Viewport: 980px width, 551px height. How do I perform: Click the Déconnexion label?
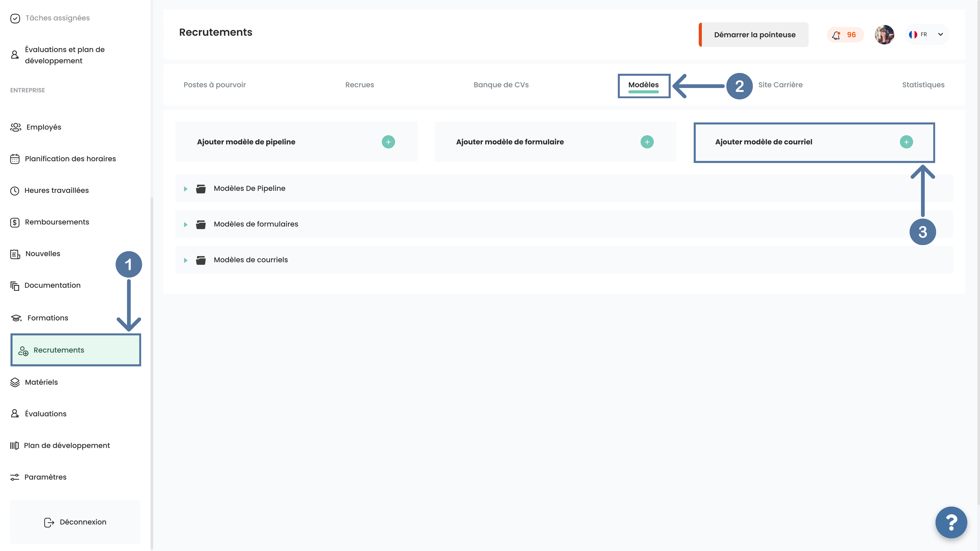pos(83,522)
